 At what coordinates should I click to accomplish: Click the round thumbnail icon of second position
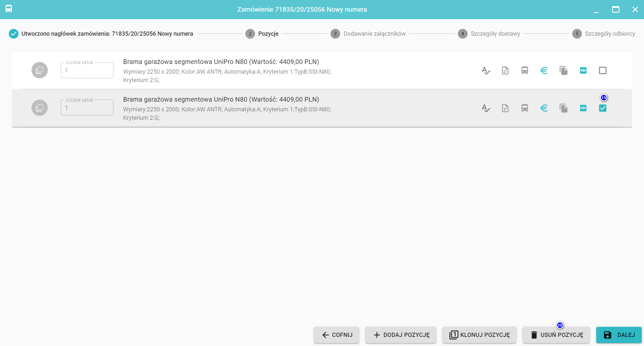(40, 108)
